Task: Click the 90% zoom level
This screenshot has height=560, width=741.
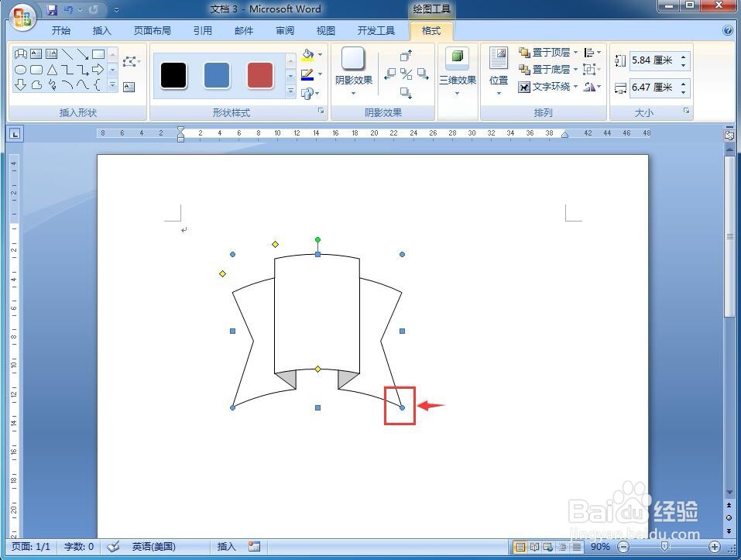Action: coord(600,547)
